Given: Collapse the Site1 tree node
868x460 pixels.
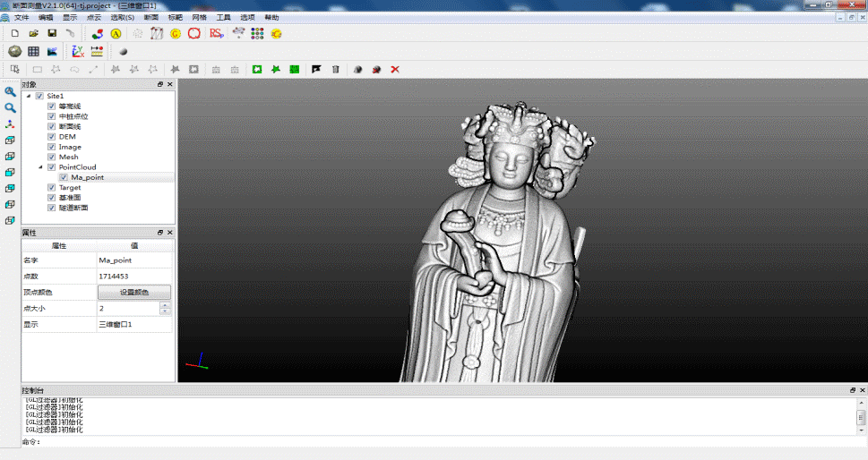Looking at the screenshot, I should 29,96.
